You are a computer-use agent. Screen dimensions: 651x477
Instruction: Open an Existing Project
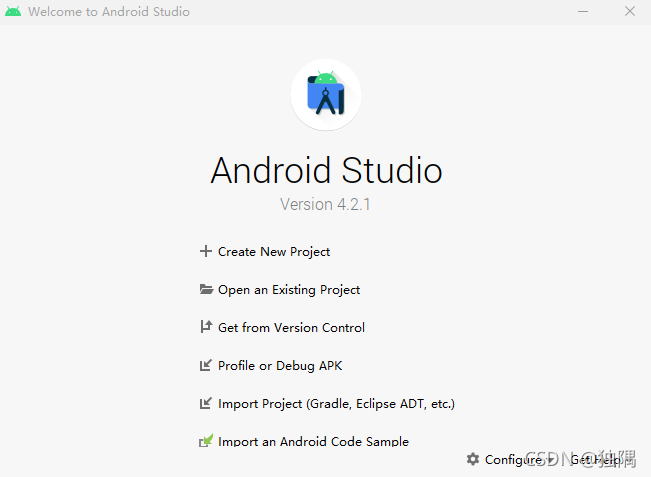click(x=289, y=289)
